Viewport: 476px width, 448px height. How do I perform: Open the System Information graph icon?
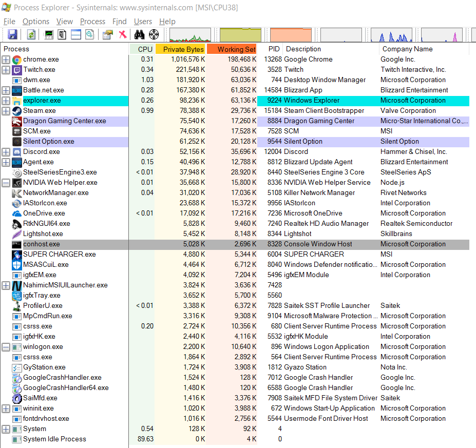coord(49,34)
